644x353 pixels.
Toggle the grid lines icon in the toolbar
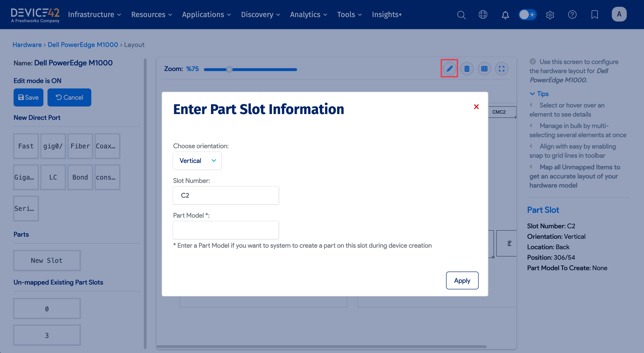(x=484, y=68)
